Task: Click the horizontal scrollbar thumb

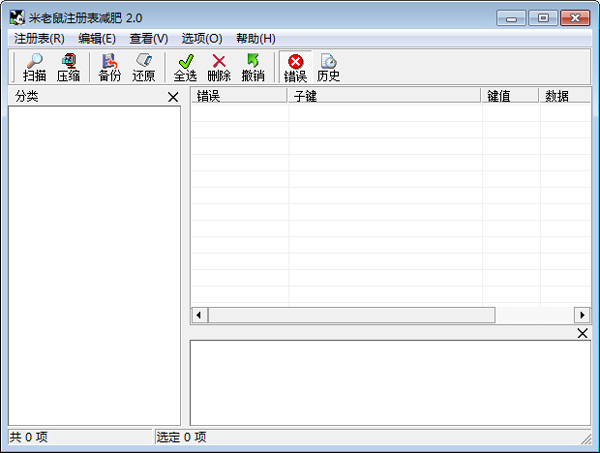Action: (x=351, y=315)
